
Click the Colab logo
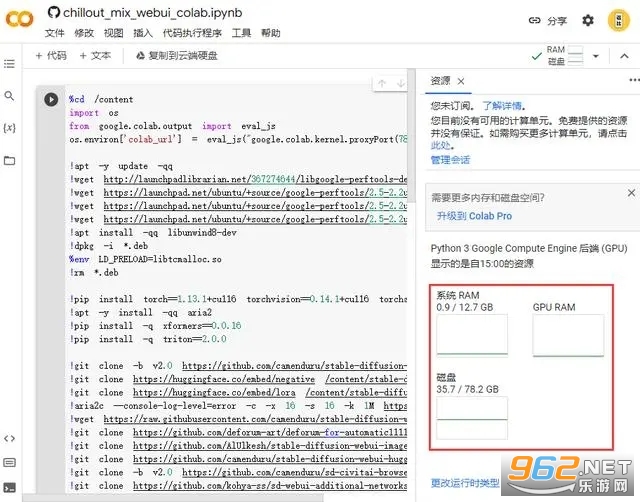coord(20,19)
